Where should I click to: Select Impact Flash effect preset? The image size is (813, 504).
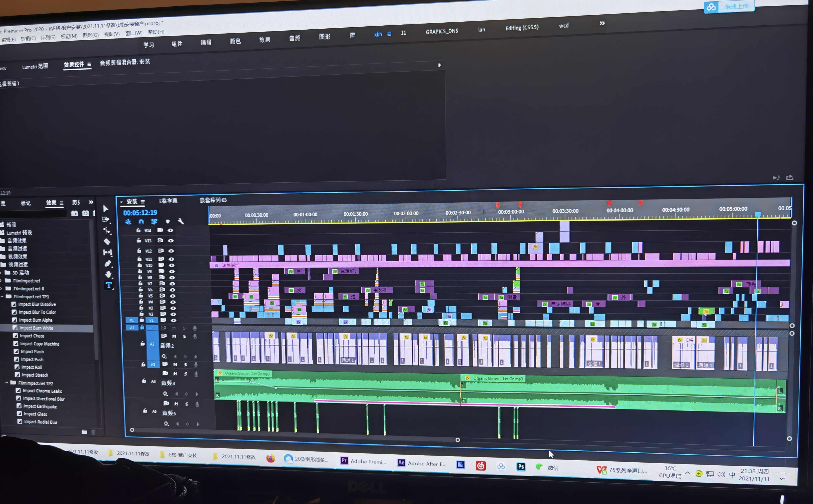pyautogui.click(x=32, y=351)
